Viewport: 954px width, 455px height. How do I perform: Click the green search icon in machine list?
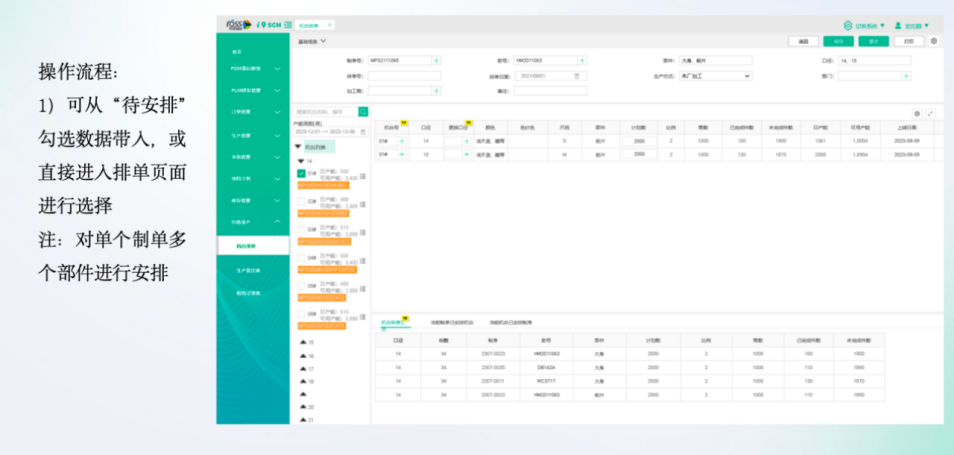[x=363, y=112]
